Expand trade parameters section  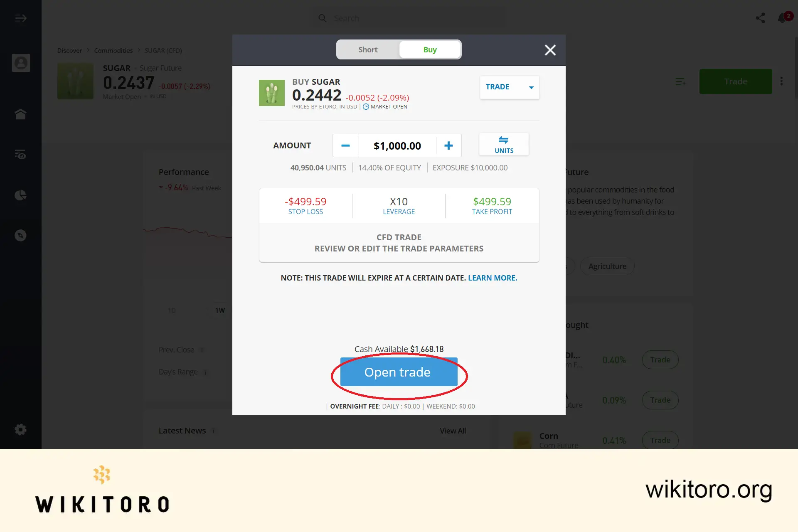(x=399, y=242)
